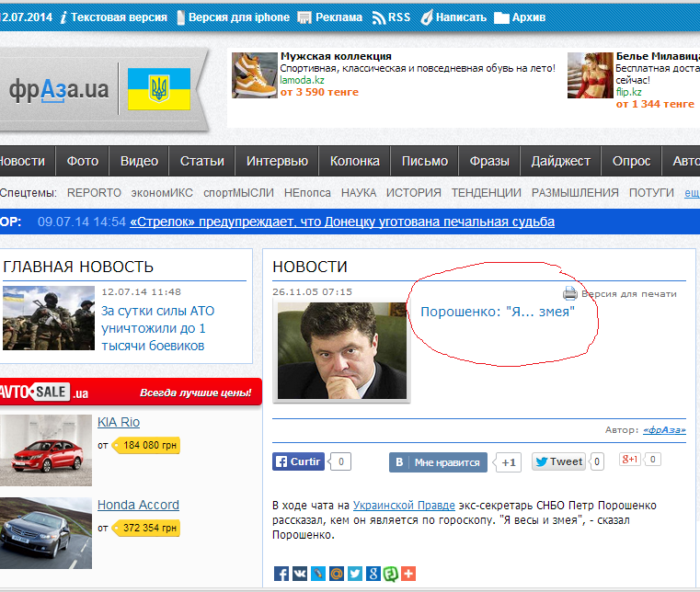Image resolution: width=700 pixels, height=592 pixels.
Task: Share via Mail.ru @ icon
Action: click(337, 574)
